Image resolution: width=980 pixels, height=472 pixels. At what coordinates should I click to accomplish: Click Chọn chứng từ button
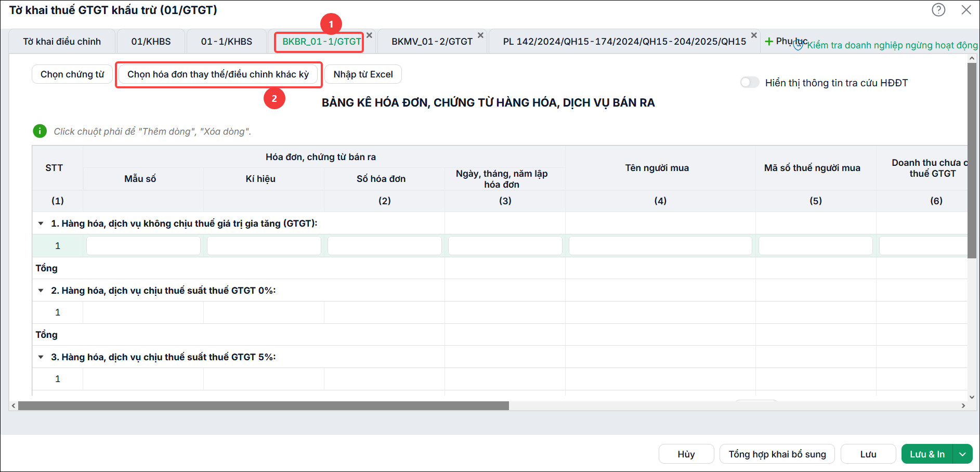pos(72,74)
